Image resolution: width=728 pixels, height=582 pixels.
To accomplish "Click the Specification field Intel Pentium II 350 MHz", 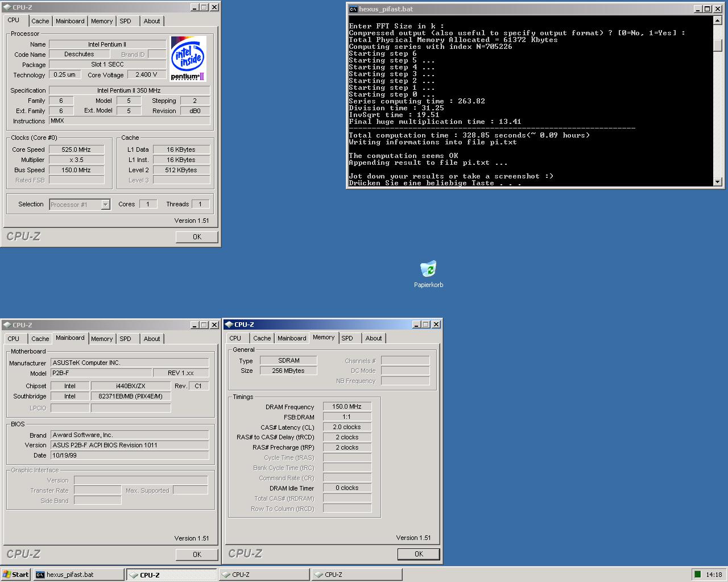I will click(129, 90).
